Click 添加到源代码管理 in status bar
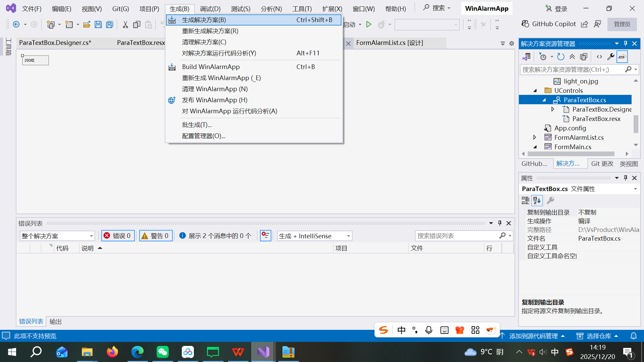Viewport: 644px width, 362px height. tap(533, 336)
